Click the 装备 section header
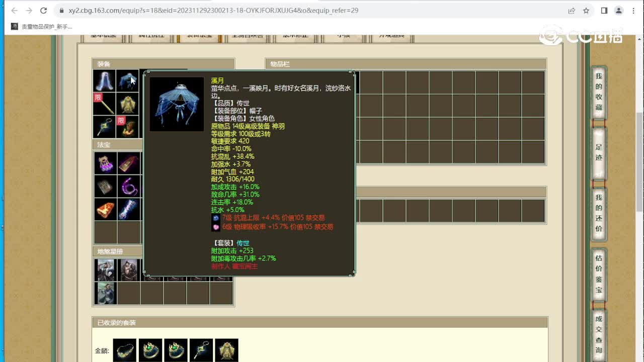Image resolution: width=644 pixels, height=362 pixels. 164,64
